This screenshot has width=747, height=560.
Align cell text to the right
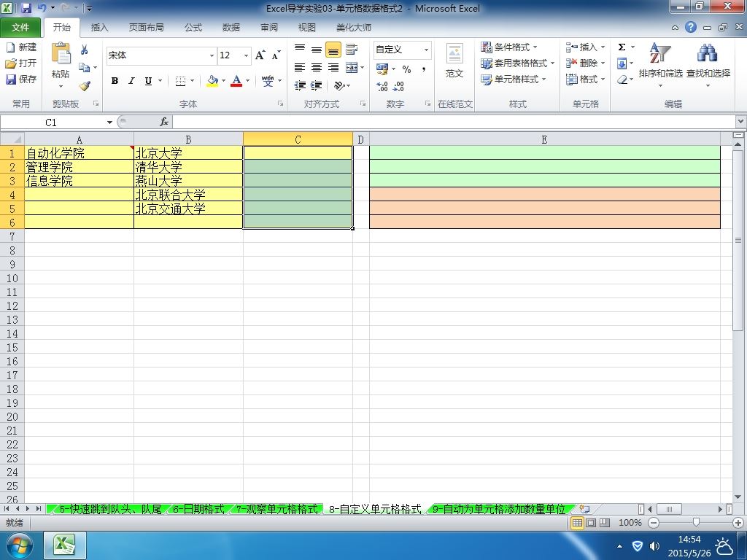tap(333, 68)
